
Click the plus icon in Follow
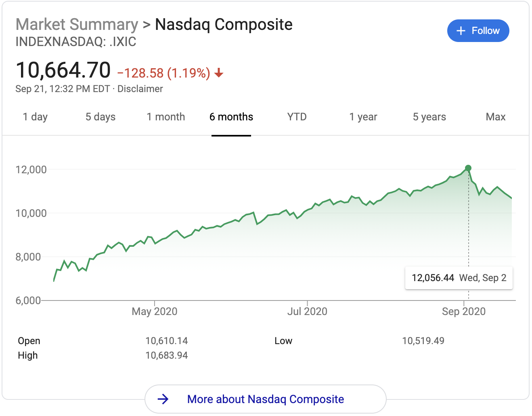(461, 31)
